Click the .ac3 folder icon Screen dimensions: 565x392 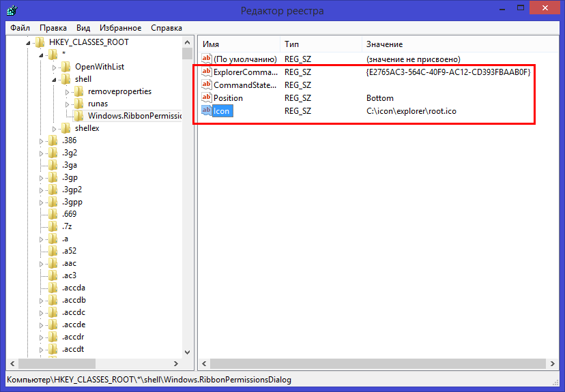point(53,275)
